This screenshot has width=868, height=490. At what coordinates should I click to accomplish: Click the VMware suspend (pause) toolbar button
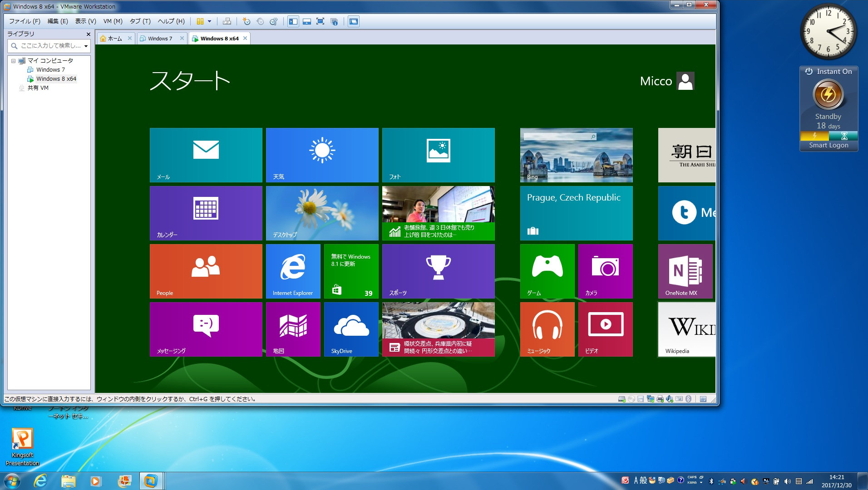coord(200,21)
